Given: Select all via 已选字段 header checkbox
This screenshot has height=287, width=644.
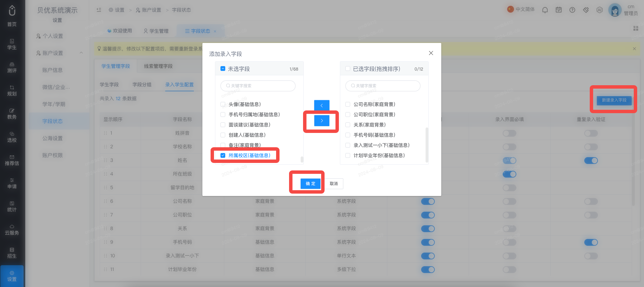Looking at the screenshot, I should point(348,69).
